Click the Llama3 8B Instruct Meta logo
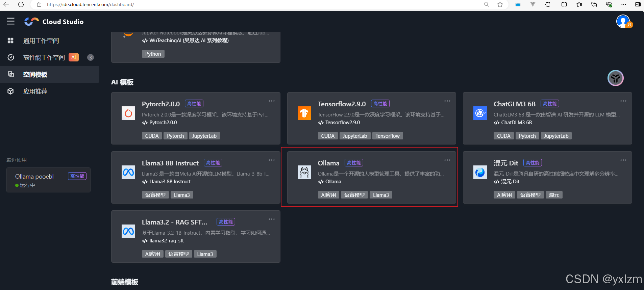This screenshot has height=290, width=644. [128, 172]
